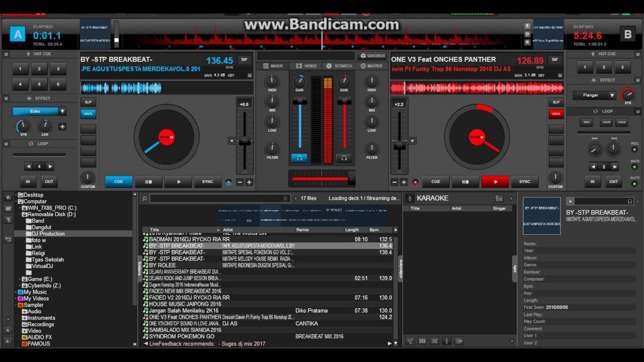Click the first icon below karaoke list

(410, 341)
